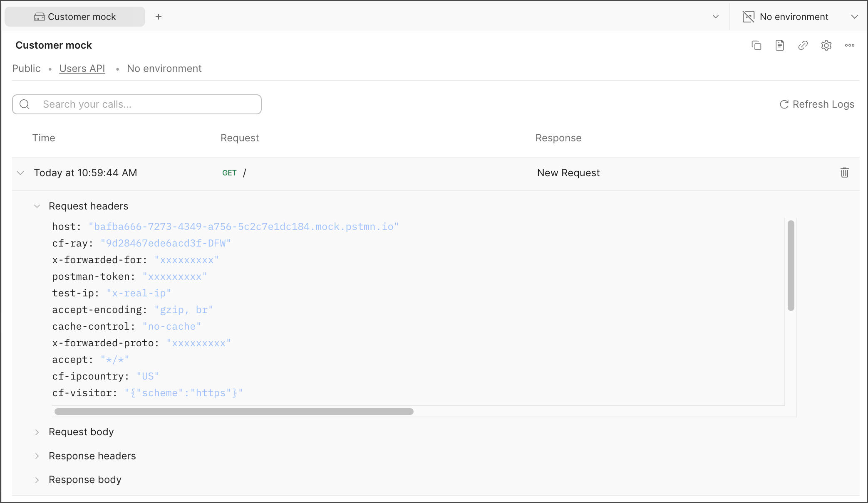This screenshot has width=868, height=503.
Task: Select the accept header value "*/*"
Action: click(115, 360)
